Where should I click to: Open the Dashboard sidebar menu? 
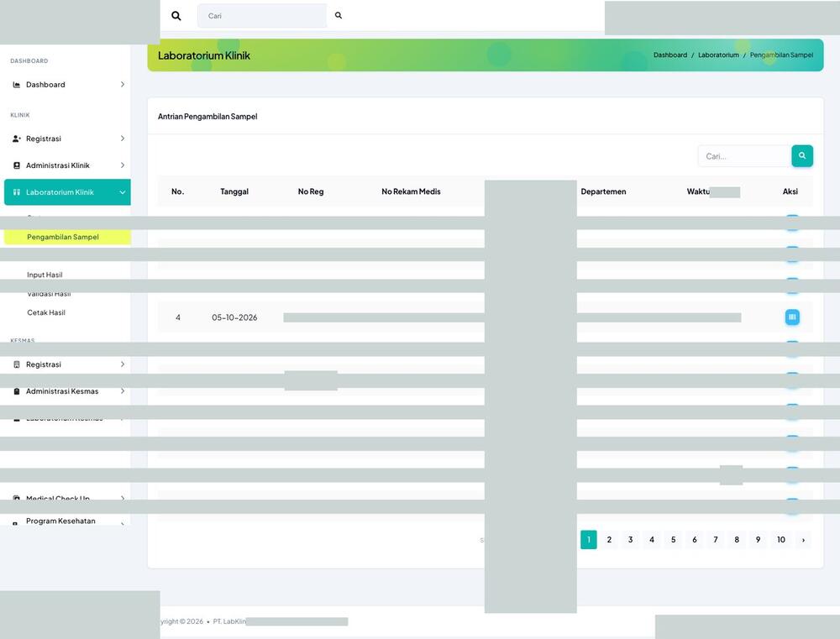(67, 85)
